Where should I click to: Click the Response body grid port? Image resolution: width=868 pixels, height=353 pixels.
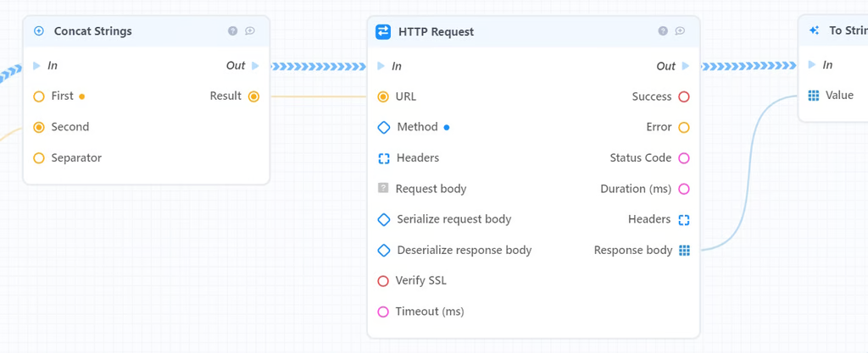684,250
